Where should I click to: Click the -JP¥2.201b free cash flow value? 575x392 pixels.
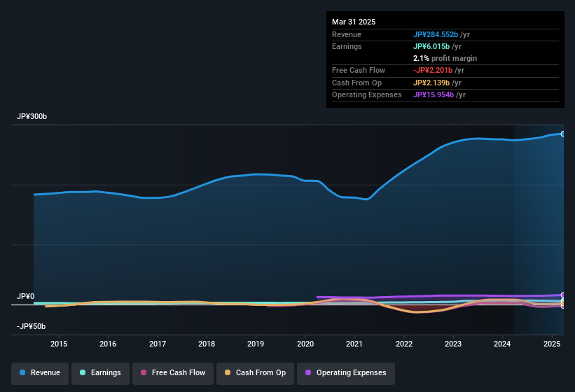(x=433, y=70)
